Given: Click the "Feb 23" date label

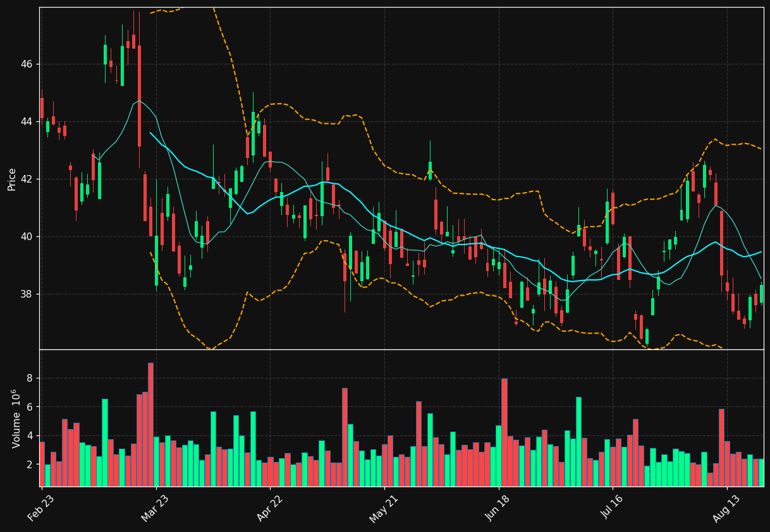Looking at the screenshot, I should 40,508.
